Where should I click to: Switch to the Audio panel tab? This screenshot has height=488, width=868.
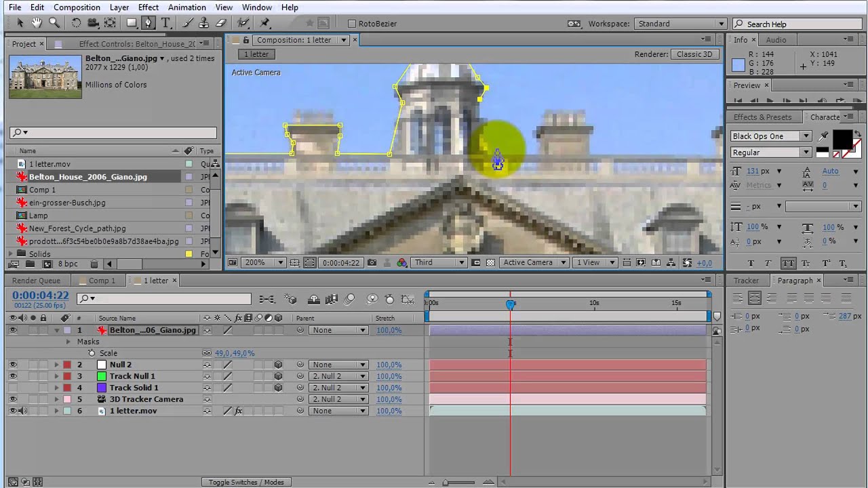click(x=776, y=40)
